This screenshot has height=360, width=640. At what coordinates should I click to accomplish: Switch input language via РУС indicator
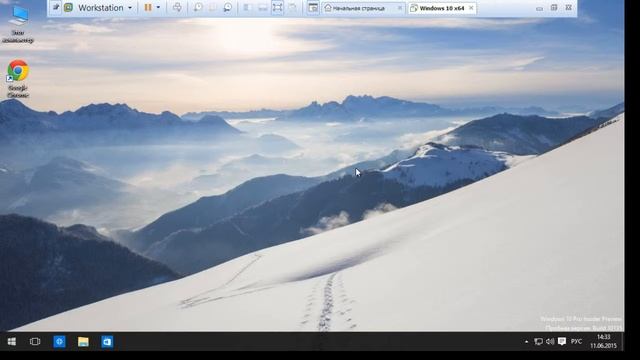[576, 342]
